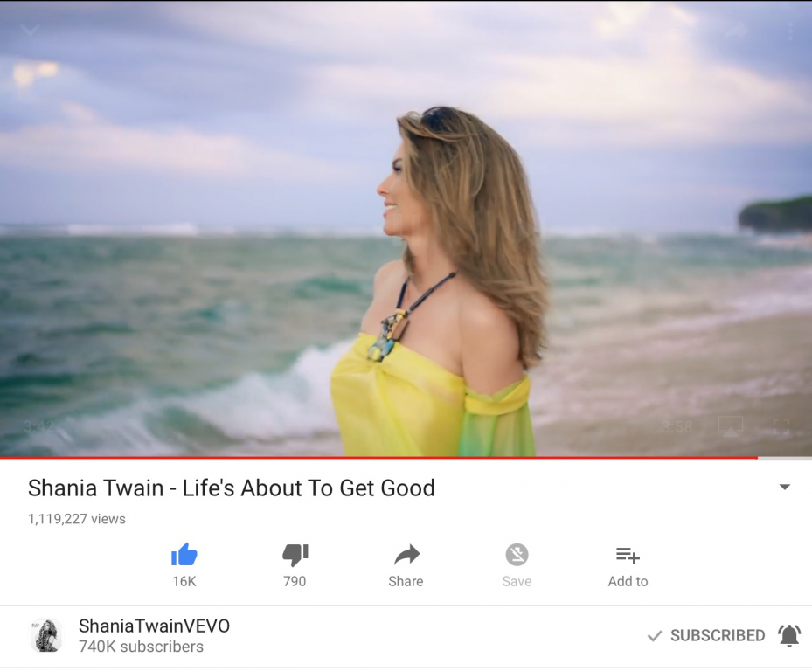Open the AirPlay cast icon on player
This screenshot has height=671, width=812.
tap(731, 426)
